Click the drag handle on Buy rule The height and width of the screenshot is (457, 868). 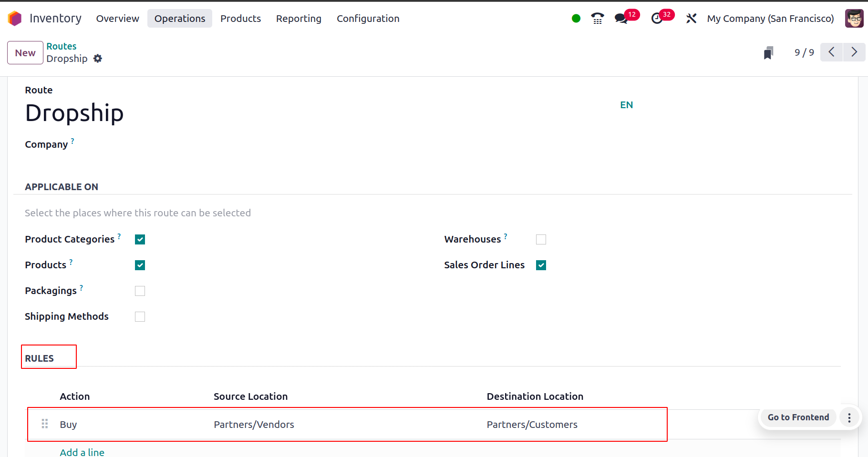(45, 424)
